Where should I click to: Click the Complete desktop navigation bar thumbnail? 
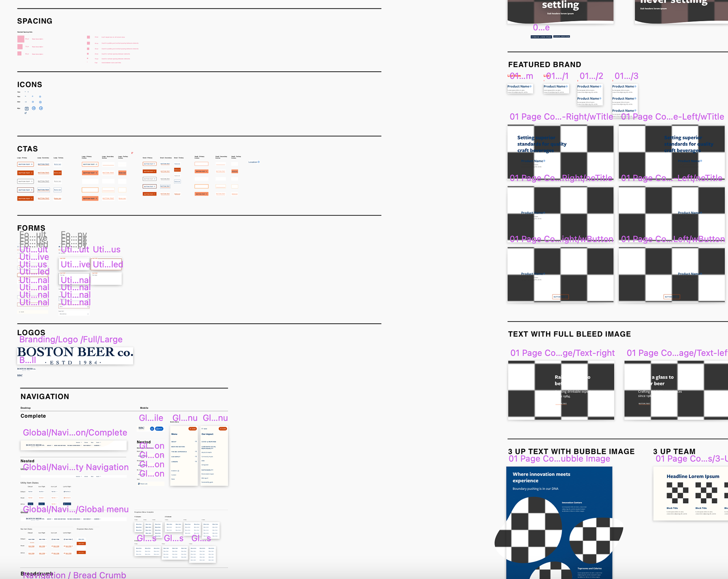click(x=74, y=445)
